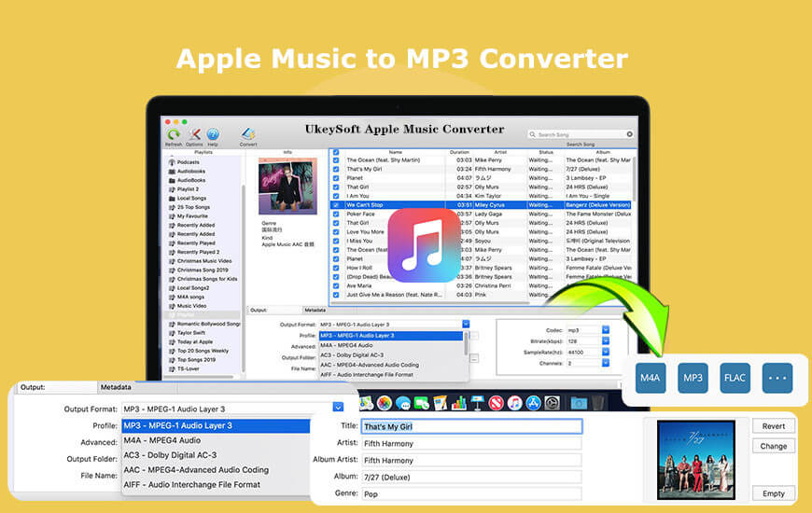Toggle the Love You More checkbox

[x=336, y=232]
